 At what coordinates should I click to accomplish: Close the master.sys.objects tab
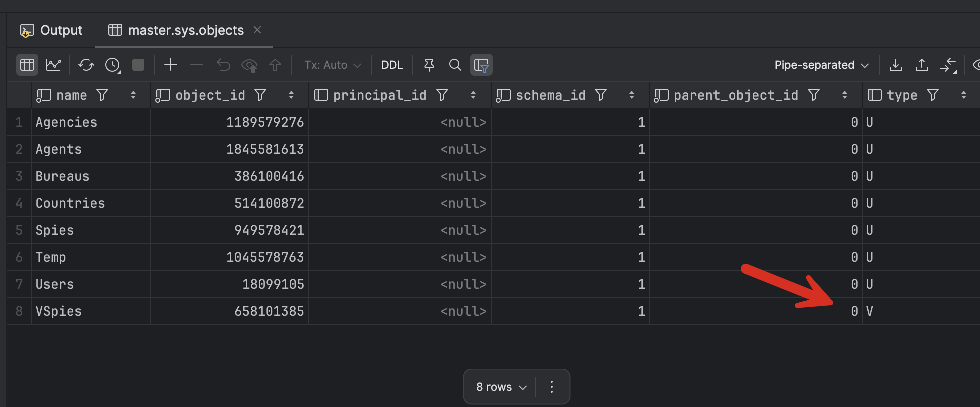[257, 30]
